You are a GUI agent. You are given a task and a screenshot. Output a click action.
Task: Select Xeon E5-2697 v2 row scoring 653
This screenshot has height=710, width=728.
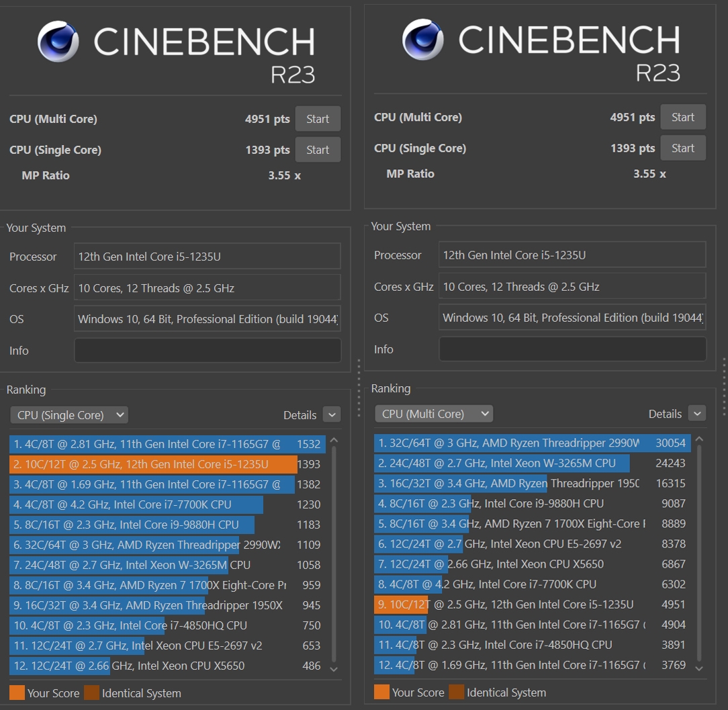[x=167, y=646]
